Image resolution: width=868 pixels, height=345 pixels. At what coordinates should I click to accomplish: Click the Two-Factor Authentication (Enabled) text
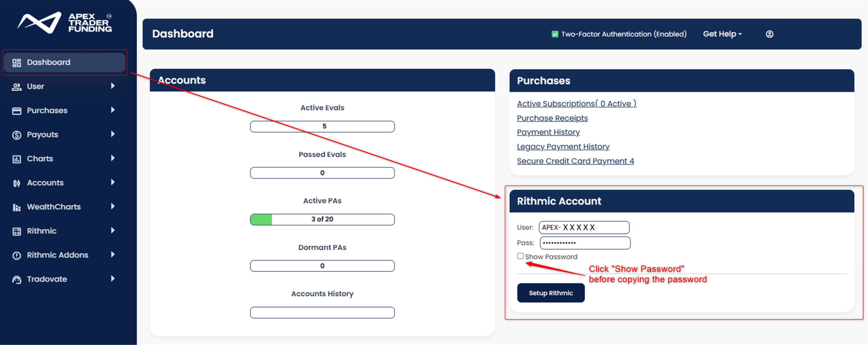(624, 34)
